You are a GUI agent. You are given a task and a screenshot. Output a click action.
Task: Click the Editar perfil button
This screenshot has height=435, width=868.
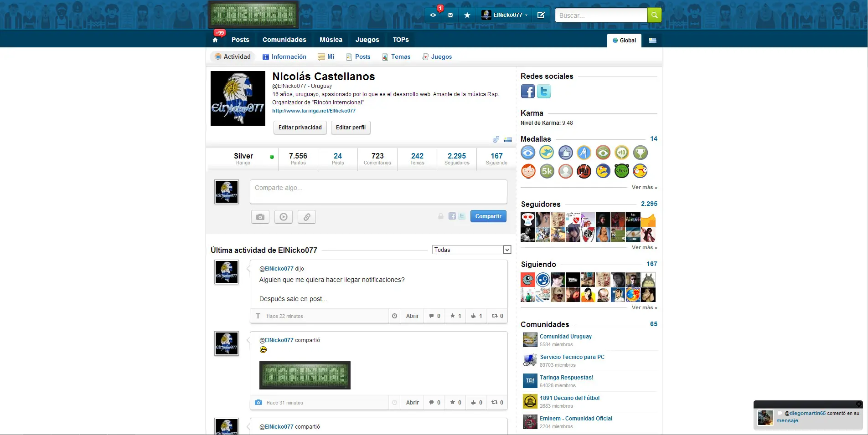[351, 128]
